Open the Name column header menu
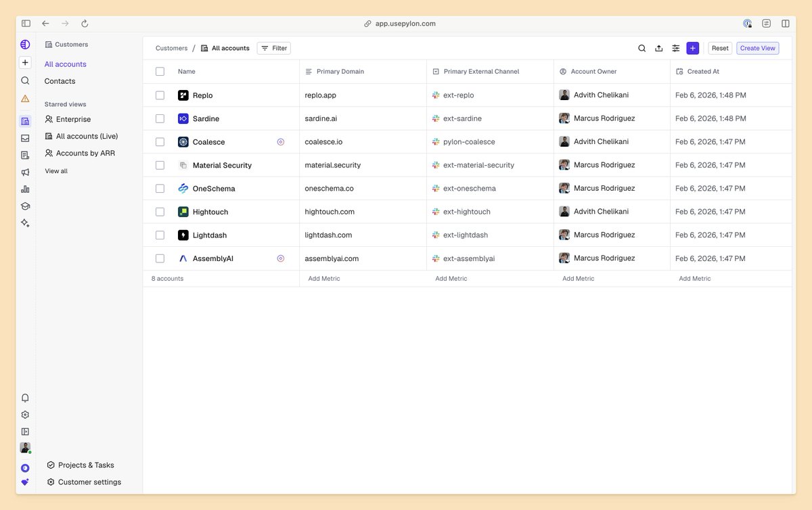812x510 pixels. (x=187, y=71)
